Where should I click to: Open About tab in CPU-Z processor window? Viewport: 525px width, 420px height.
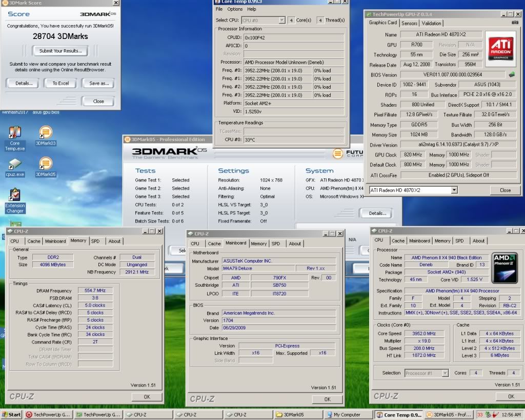point(478,241)
